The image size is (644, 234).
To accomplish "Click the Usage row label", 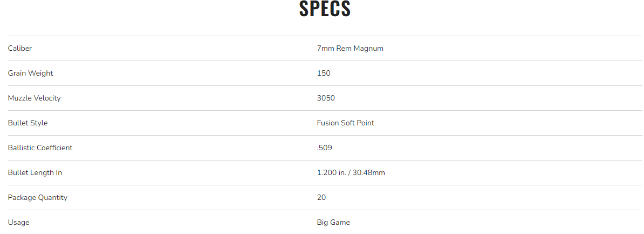I will point(19,223).
